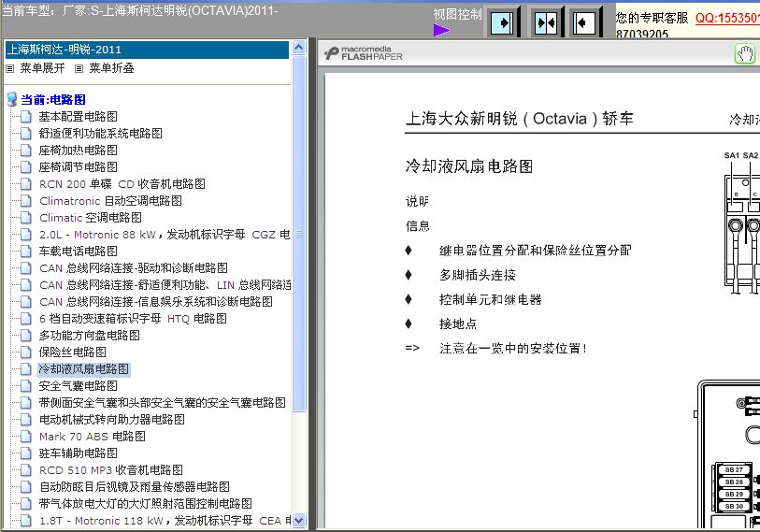The image size is (760, 532).
Task: Click tree panel scrollbar up arrow
Action: coord(298,47)
